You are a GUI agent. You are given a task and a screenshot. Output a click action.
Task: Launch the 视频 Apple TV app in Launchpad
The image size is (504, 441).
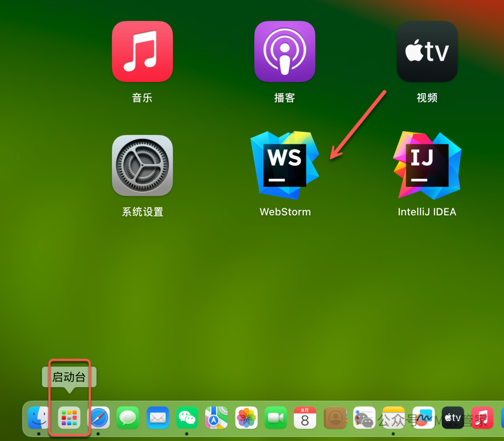tap(427, 51)
